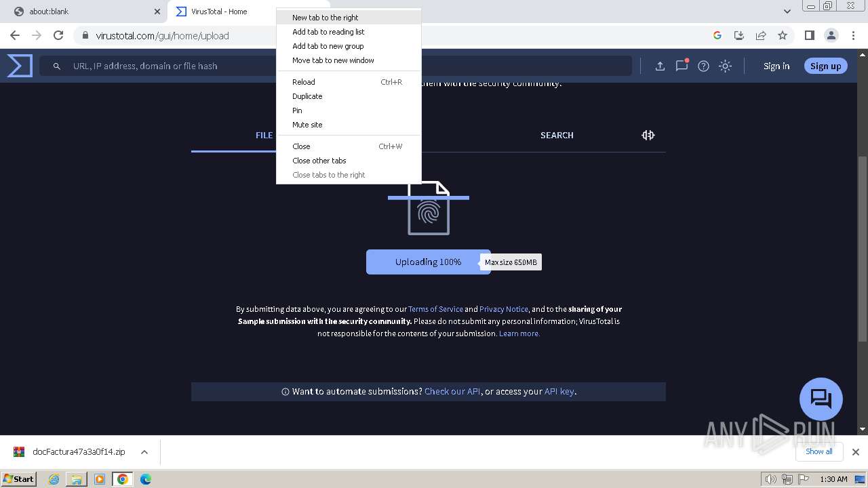The width and height of the screenshot is (868, 488).
Task: Click the Sign in link
Action: [x=776, y=66]
